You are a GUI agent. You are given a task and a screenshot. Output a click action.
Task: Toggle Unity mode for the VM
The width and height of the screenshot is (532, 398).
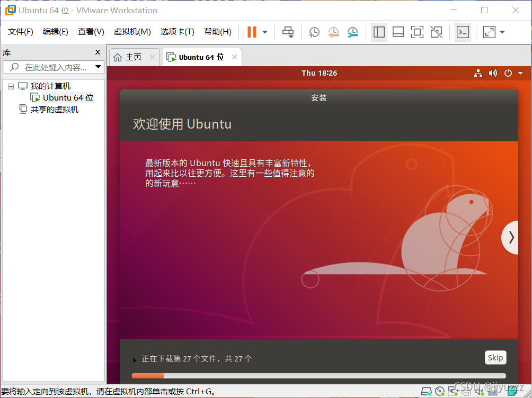coord(436,32)
